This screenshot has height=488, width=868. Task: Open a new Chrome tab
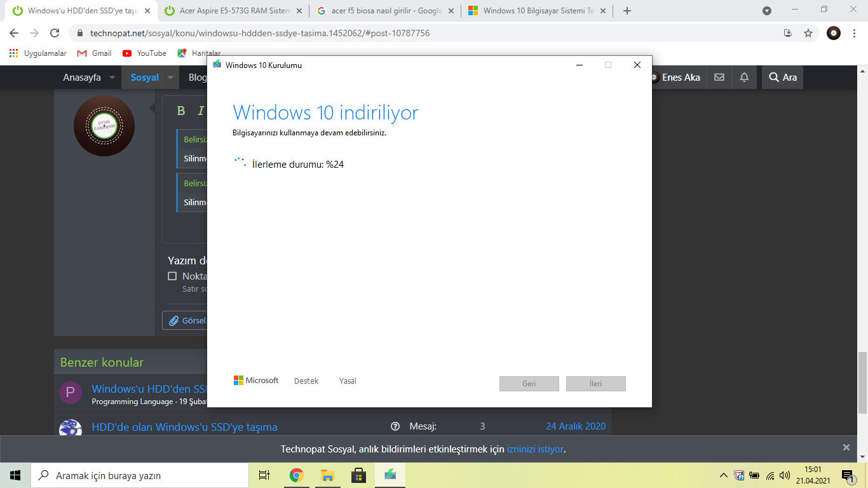pyautogui.click(x=627, y=11)
